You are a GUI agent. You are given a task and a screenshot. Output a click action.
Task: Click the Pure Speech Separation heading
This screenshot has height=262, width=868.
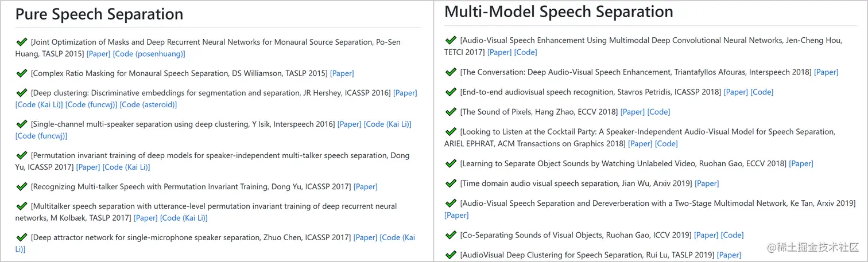click(x=99, y=14)
